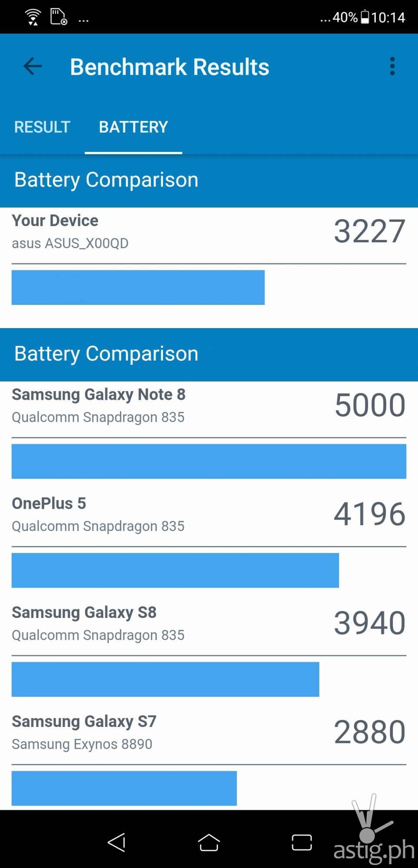Select the OnePlus 5 entry
Screen dimensions: 418x868
tap(49, 503)
